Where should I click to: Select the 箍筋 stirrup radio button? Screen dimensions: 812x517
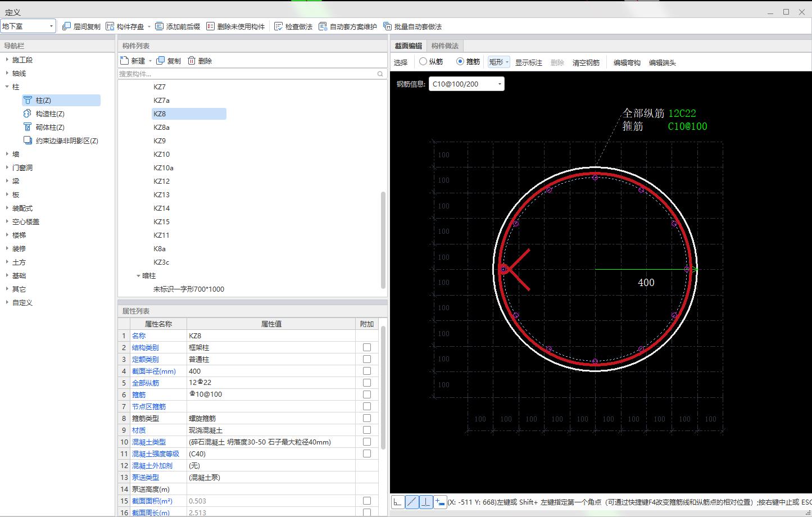point(460,62)
